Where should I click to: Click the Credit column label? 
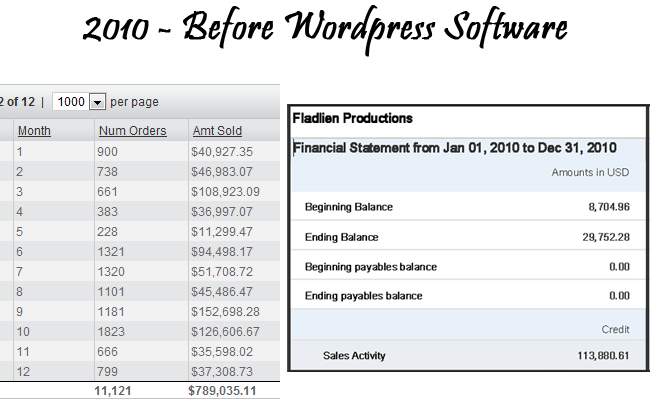tap(615, 329)
